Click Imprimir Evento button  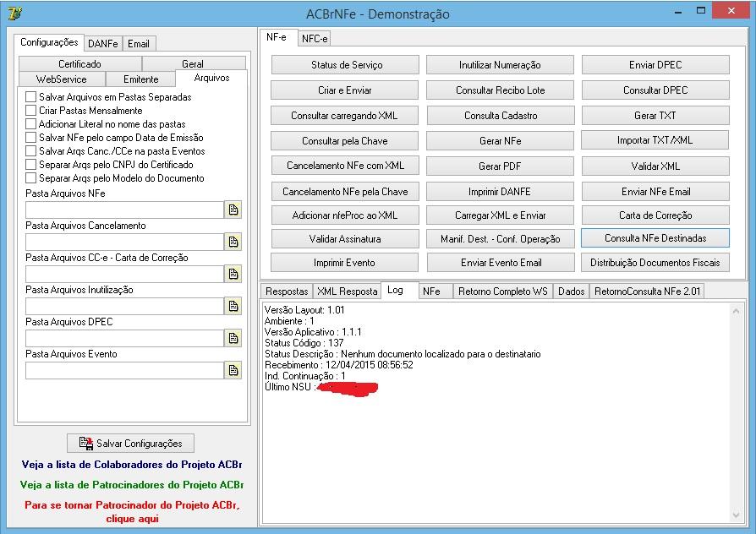344,263
